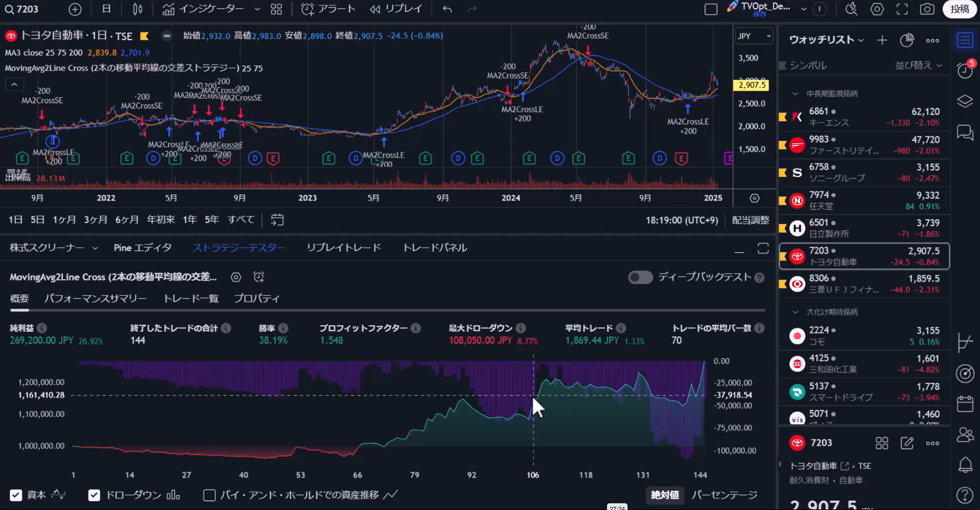Screen dimensions: 980x510
Task: Select the パーセンテージ display button
Action: [x=724, y=495]
